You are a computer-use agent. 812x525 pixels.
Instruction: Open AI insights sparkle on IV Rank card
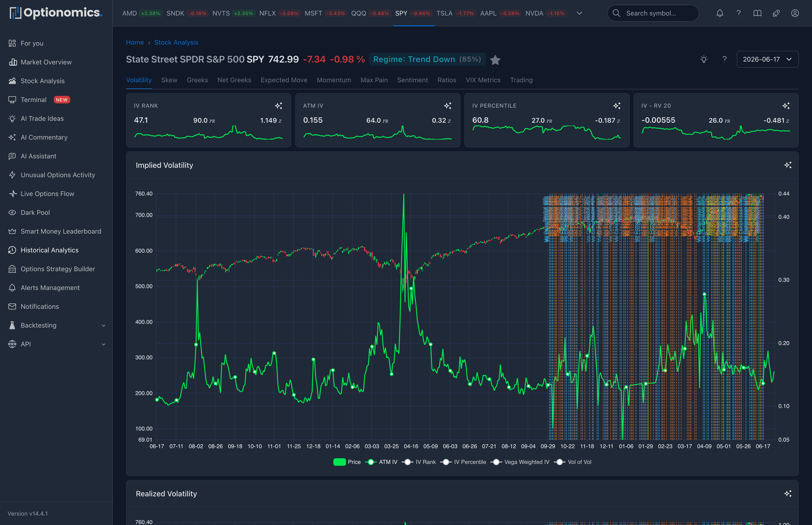278,106
